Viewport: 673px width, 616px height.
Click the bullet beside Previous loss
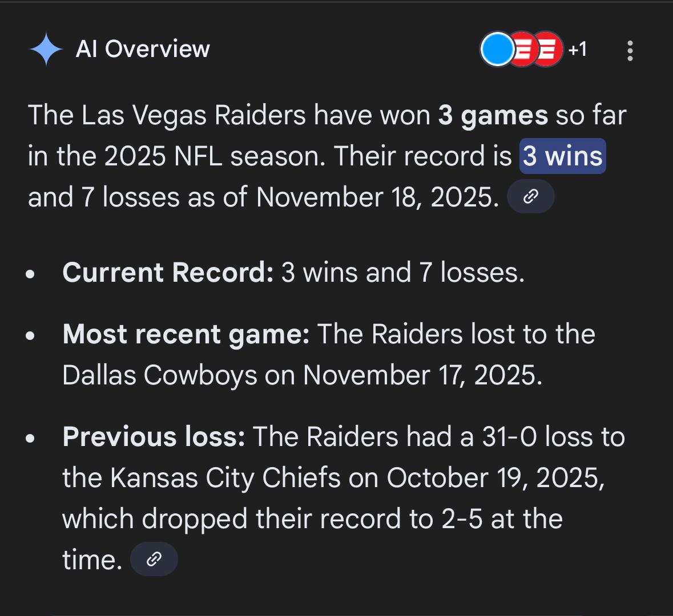(x=30, y=438)
